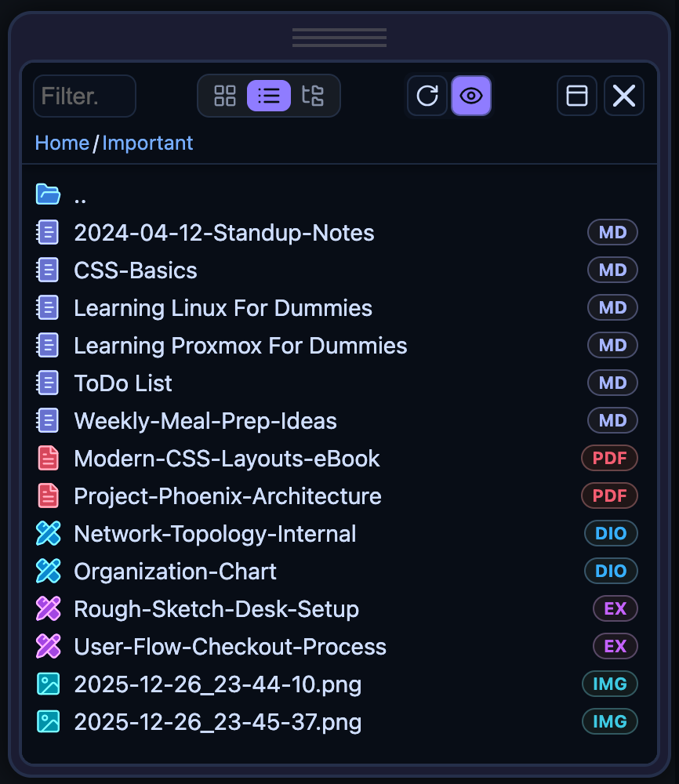
Task: Open the parent folder (..) entry
Action: pos(79,195)
